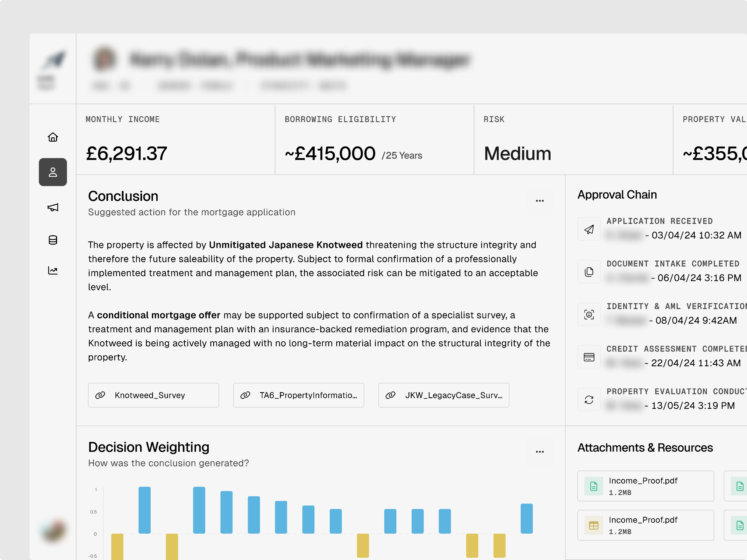Click the blurred applicant profile photo
This screenshot has width=747, height=560.
tap(104, 59)
